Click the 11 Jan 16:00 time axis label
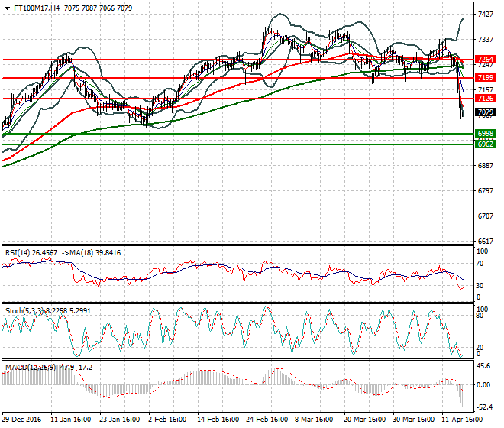 (x=71, y=420)
